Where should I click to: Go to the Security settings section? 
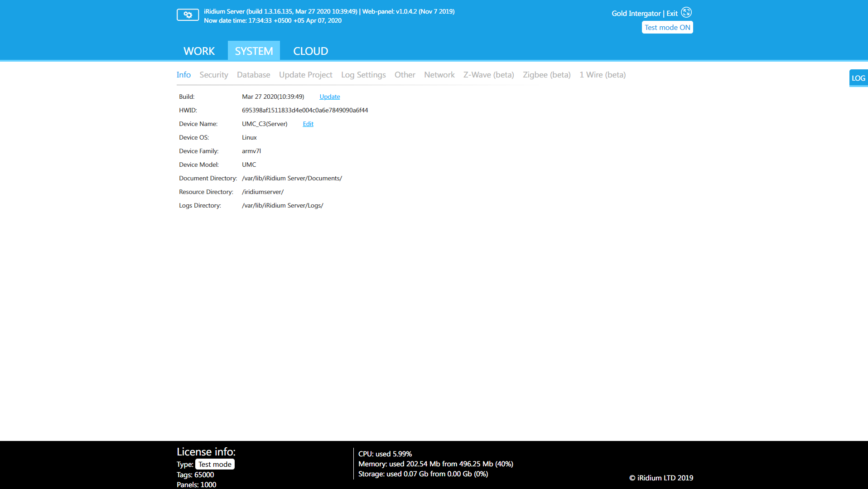[x=213, y=75]
